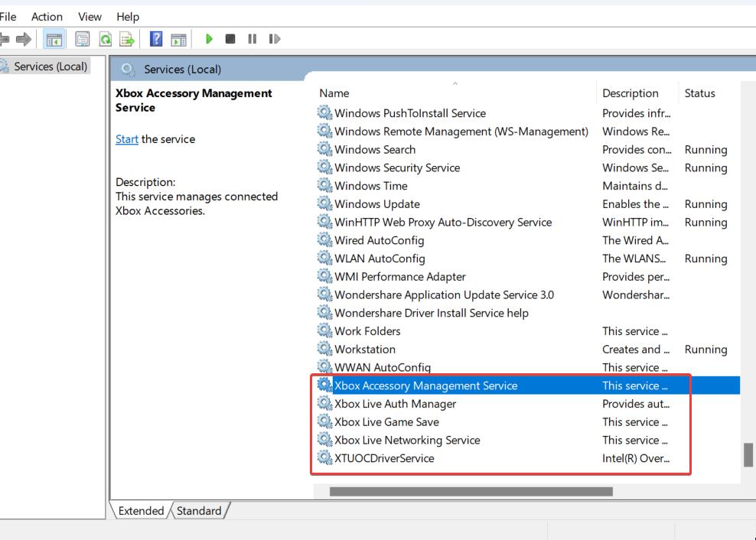Open the Help menu

[128, 16]
